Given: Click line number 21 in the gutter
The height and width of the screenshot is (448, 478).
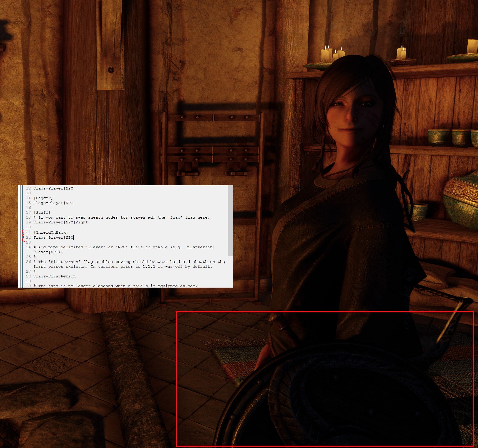Looking at the screenshot, I should 28,232.
